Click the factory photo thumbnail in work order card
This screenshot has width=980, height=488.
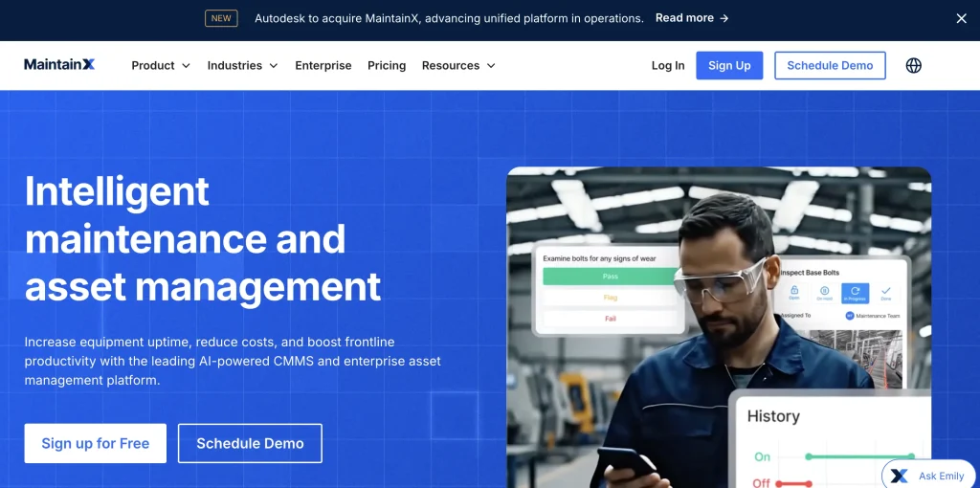856,359
